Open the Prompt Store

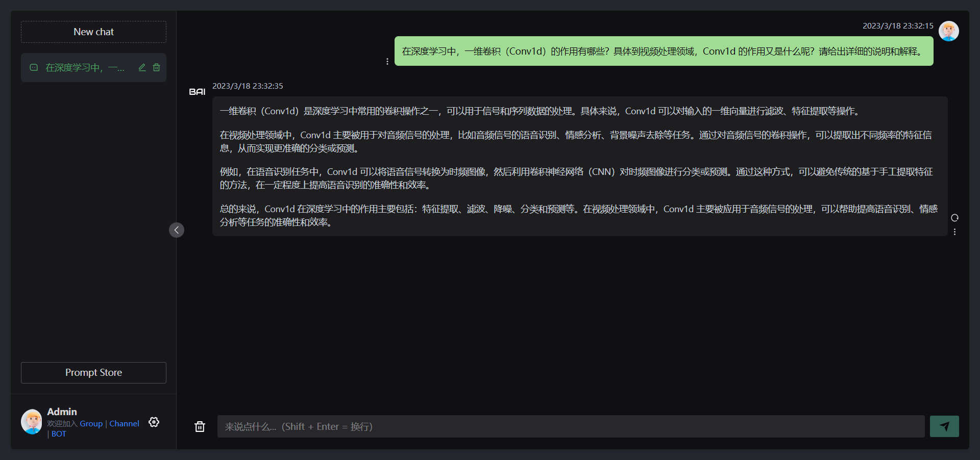coord(93,372)
